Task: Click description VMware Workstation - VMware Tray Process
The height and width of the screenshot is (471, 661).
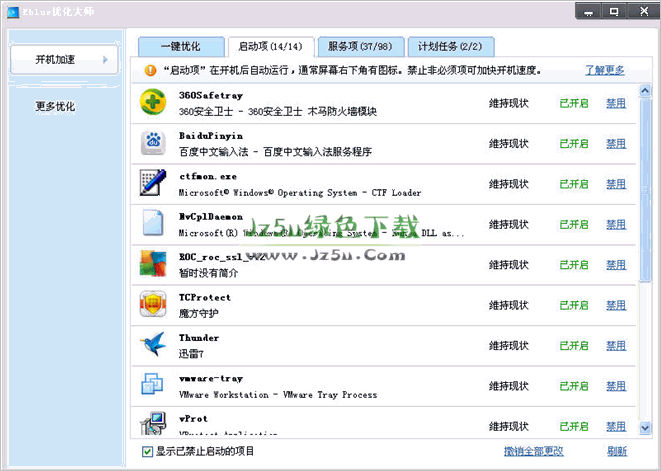Action: click(x=278, y=395)
